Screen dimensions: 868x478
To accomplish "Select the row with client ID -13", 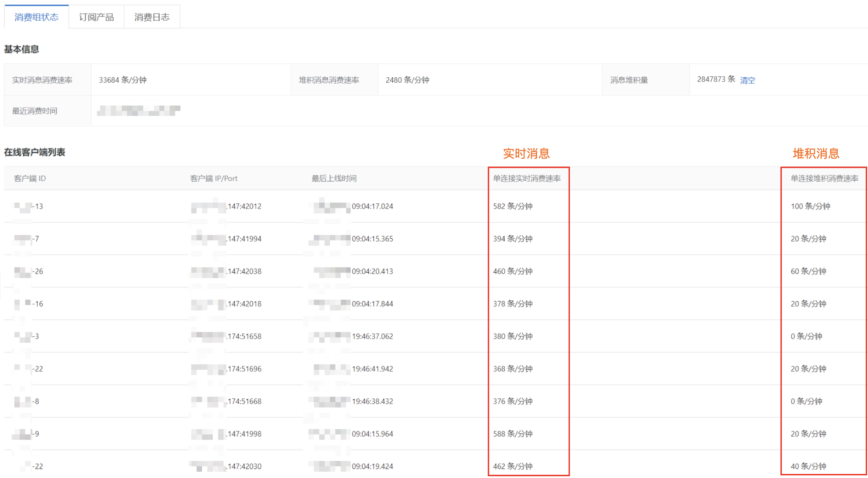I will click(38, 206).
